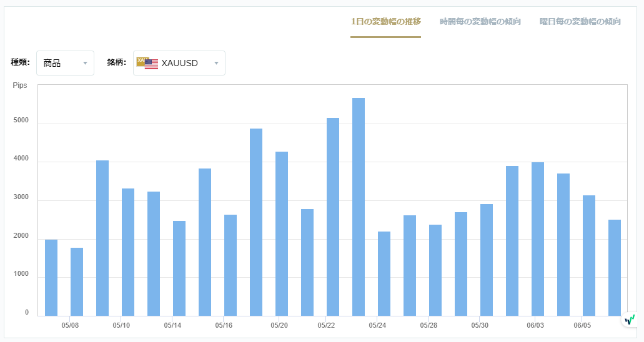
Task: Click the 06/03 date label on the axis
Action: pos(535,325)
